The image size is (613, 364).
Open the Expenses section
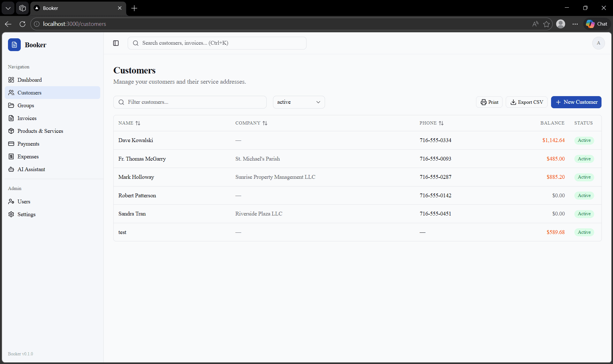click(28, 156)
